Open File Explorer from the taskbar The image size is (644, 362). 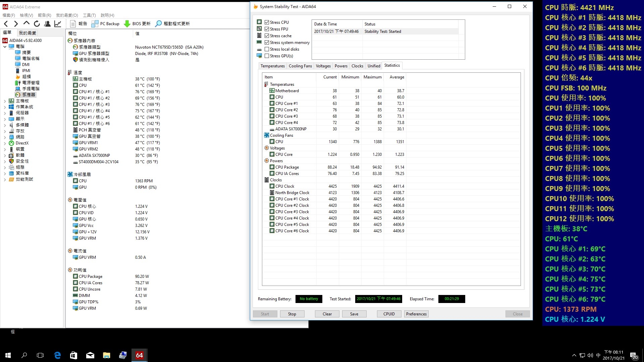pyautogui.click(x=106, y=355)
